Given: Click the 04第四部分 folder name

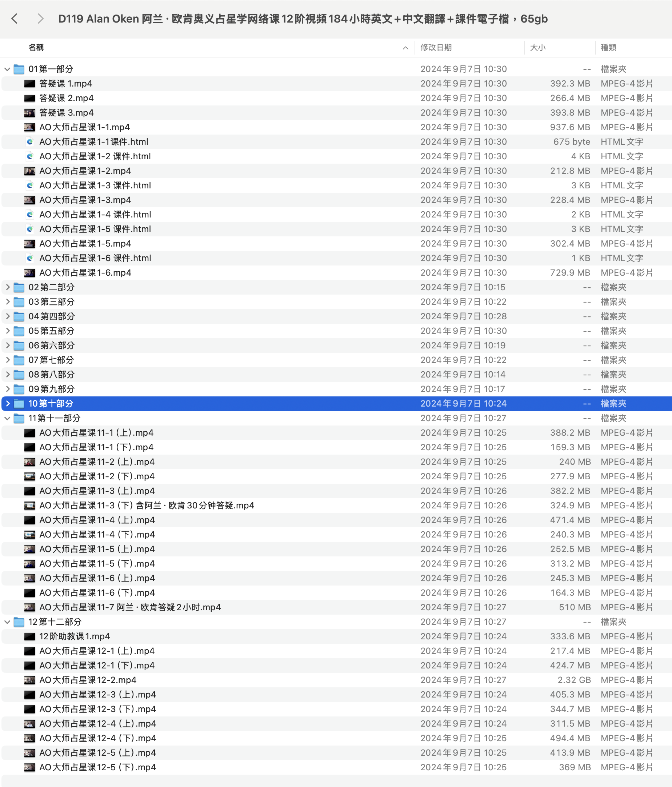Looking at the screenshot, I should point(52,316).
